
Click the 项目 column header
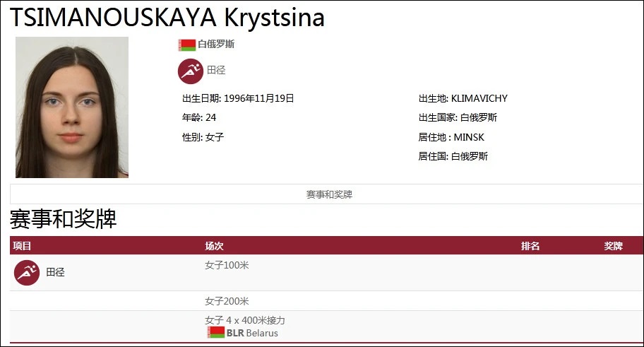(23, 246)
